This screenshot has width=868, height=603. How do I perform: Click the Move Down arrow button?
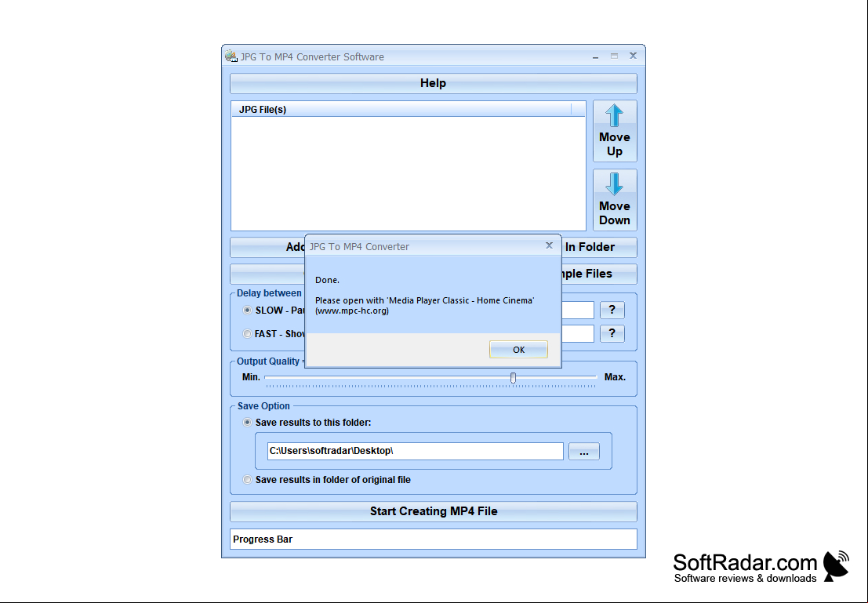tap(615, 200)
